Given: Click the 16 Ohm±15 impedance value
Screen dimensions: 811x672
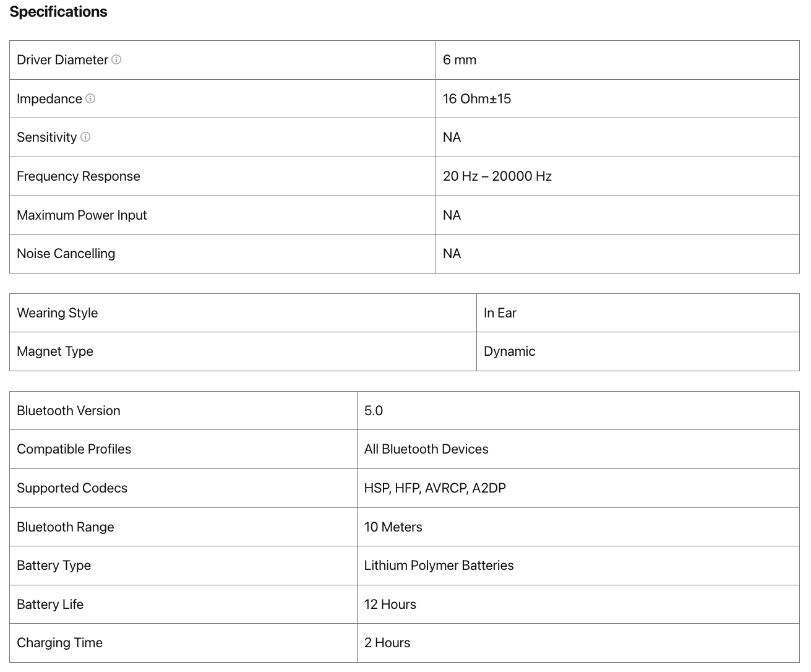Looking at the screenshot, I should (477, 99).
